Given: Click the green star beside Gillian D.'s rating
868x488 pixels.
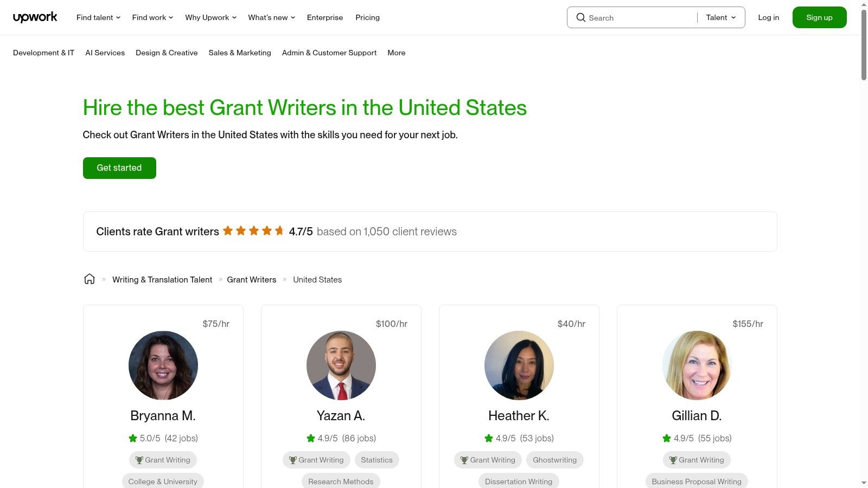Looking at the screenshot, I should 667,438.
